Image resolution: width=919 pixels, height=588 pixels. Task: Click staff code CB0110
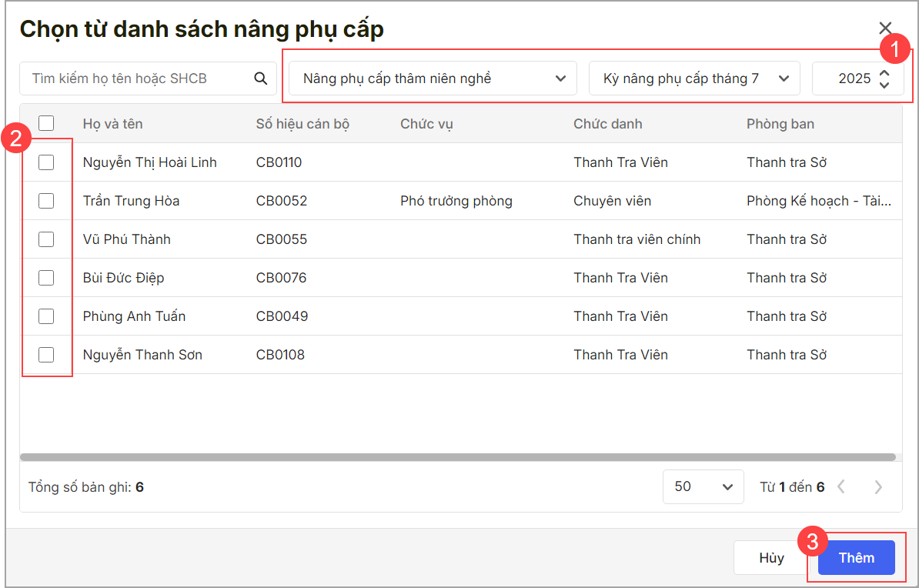(279, 162)
